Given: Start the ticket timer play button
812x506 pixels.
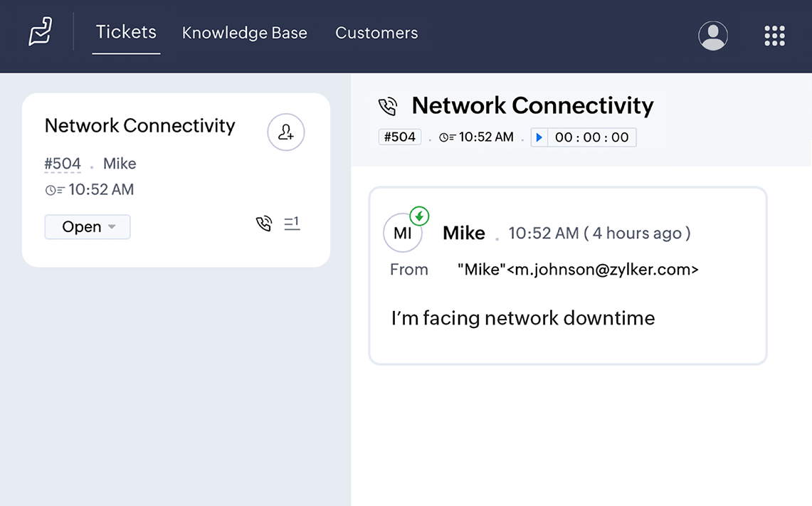Looking at the screenshot, I should (539, 137).
